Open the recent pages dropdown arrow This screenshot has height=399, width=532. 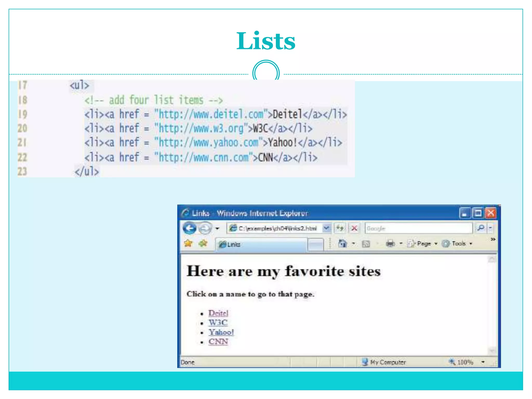pos(217,229)
